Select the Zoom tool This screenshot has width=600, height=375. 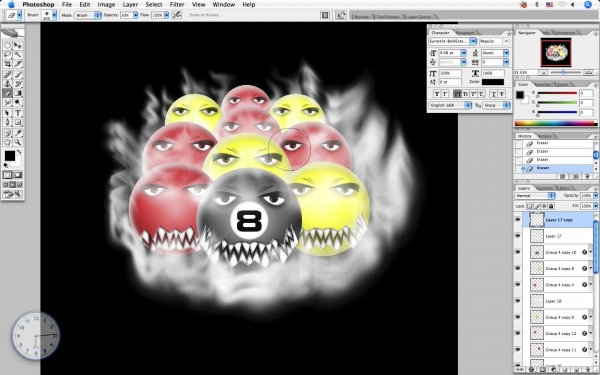[x=18, y=142]
